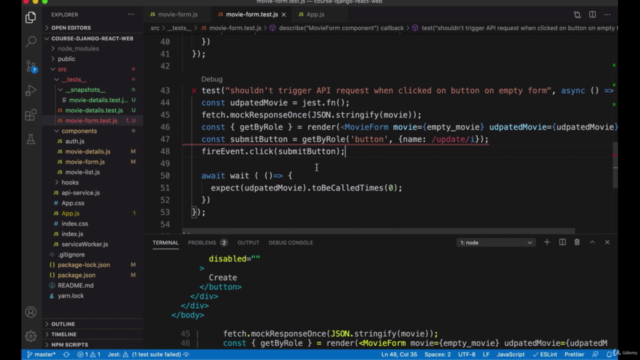This screenshot has height=360, width=640.
Task: Maximize the panel with up chevron
Action: (592, 242)
